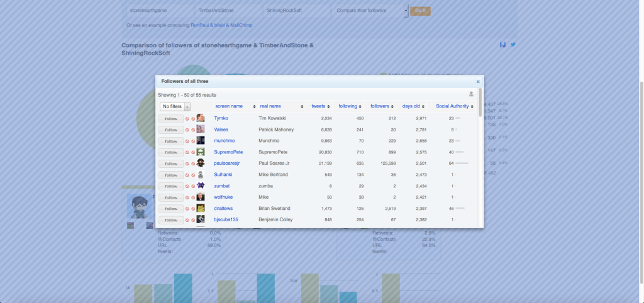
Task: Click the sort arrows on real name column
Action: tap(303, 107)
